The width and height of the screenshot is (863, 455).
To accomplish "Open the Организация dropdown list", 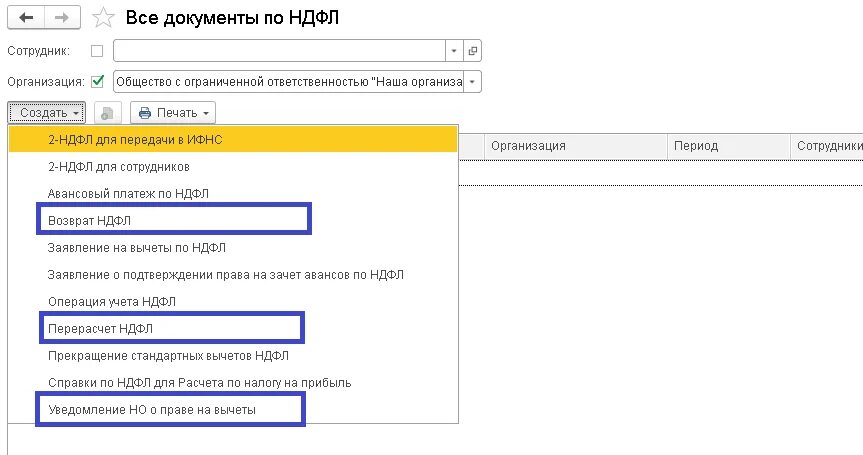I will (x=472, y=82).
